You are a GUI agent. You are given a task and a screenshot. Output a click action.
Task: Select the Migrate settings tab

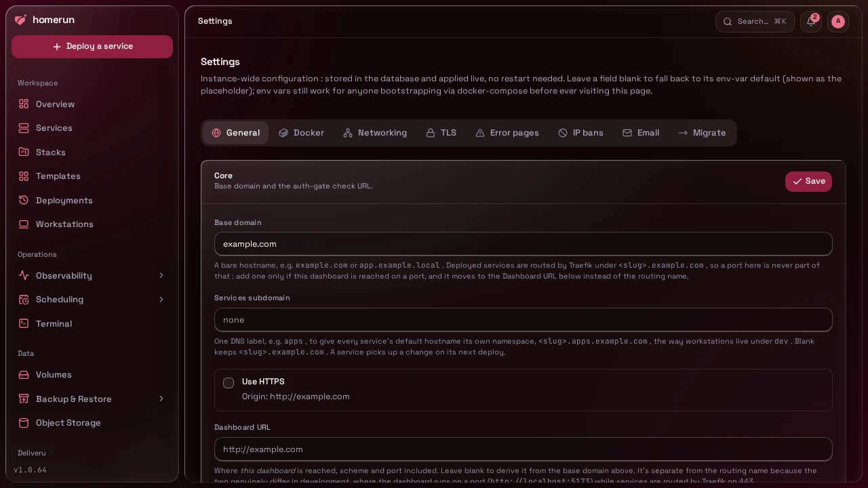[702, 133]
